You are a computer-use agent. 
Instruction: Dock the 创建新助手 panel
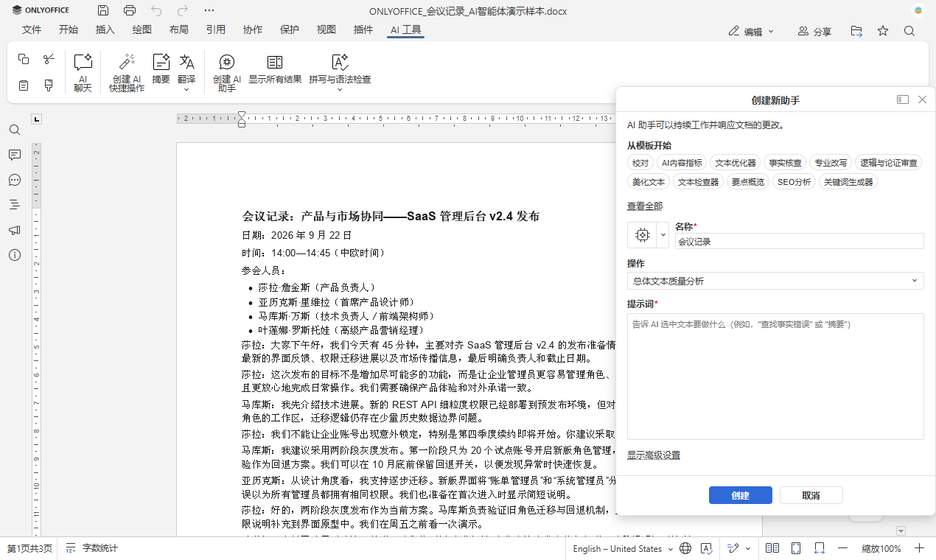click(x=903, y=99)
